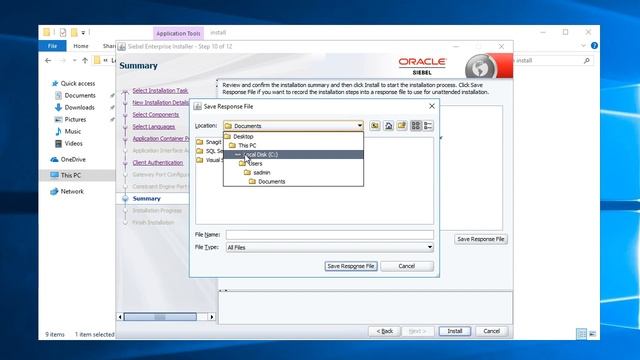Select the Summary step in installer sidebar
The image size is (640, 360).
click(x=147, y=199)
